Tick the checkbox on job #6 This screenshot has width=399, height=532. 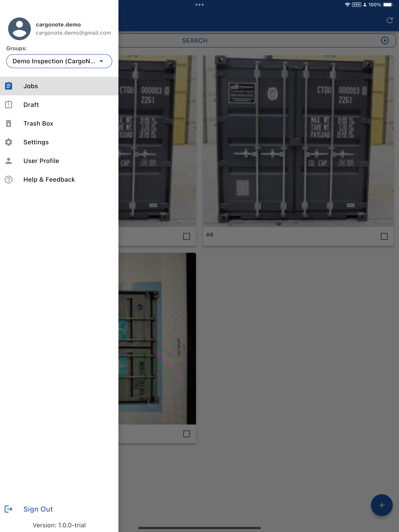click(384, 236)
